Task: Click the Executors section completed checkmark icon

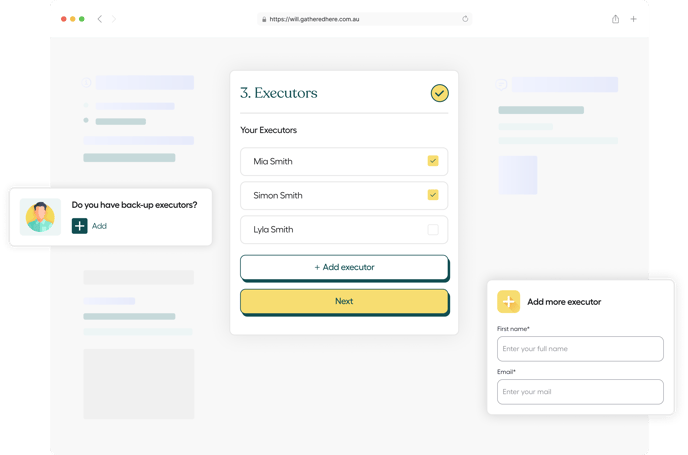Action: point(439,93)
